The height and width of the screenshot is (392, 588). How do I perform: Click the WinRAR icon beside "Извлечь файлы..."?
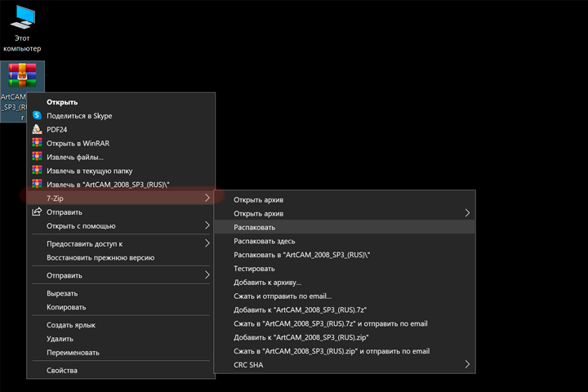[x=37, y=157]
